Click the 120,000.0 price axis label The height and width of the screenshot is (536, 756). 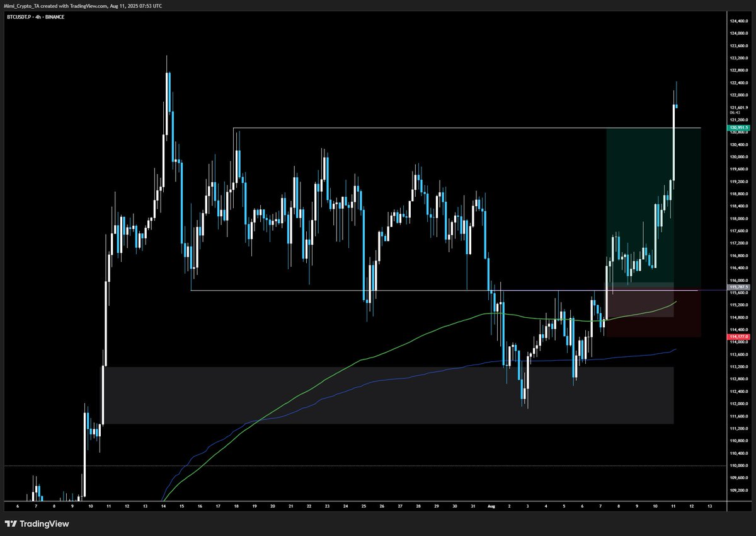coord(738,157)
